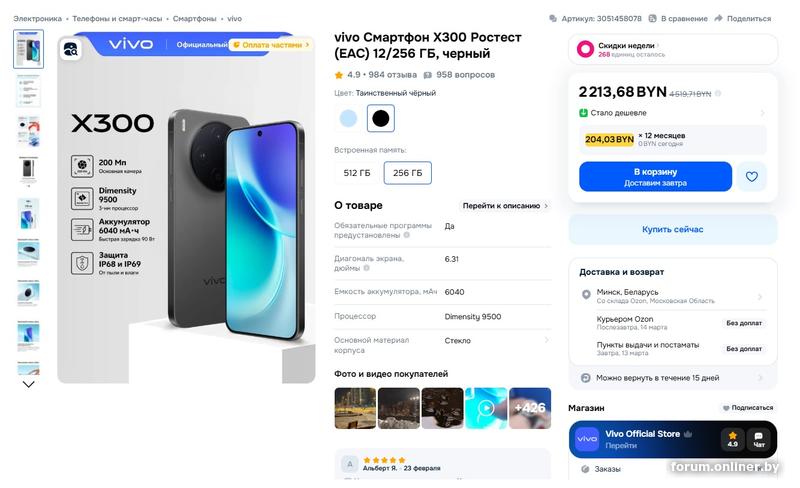This screenshot has height=488, width=800.
Task: Click the Share arrow icon
Action: coord(720,18)
